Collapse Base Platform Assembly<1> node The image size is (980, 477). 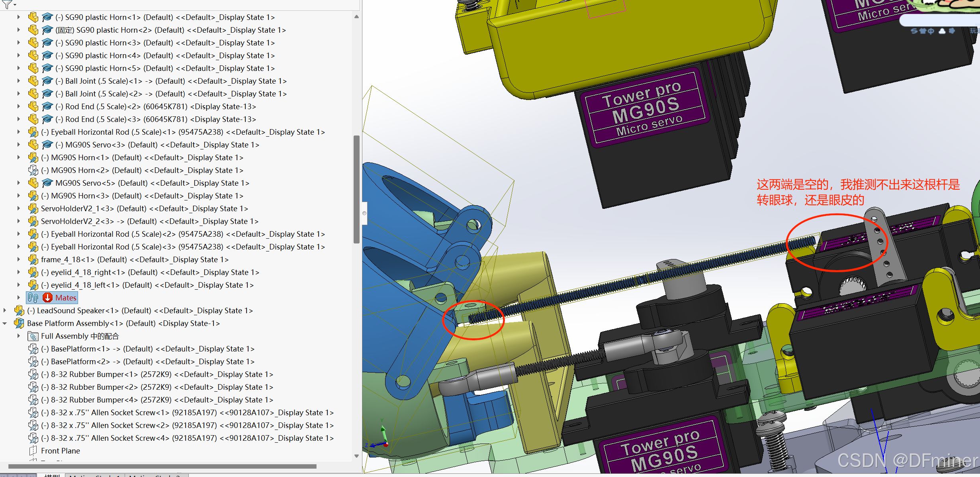[x=5, y=323]
